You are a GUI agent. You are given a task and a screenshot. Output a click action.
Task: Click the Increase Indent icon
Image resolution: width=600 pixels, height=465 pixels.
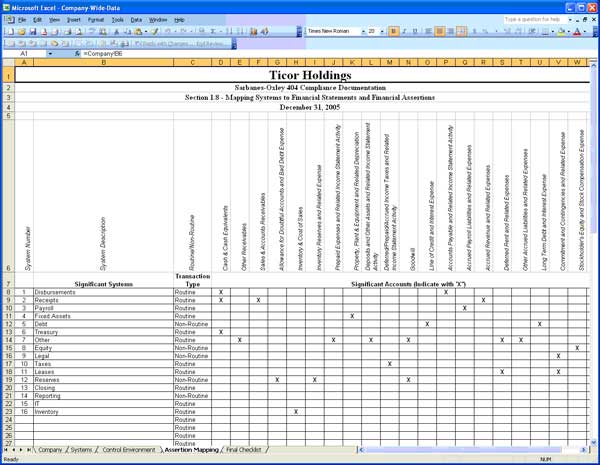pos(532,31)
